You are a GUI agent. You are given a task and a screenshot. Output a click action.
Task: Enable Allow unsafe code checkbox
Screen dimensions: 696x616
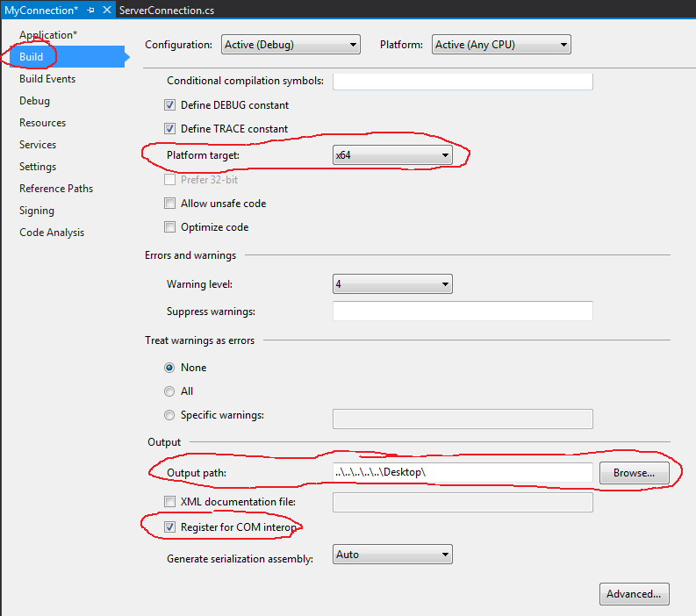[170, 204]
